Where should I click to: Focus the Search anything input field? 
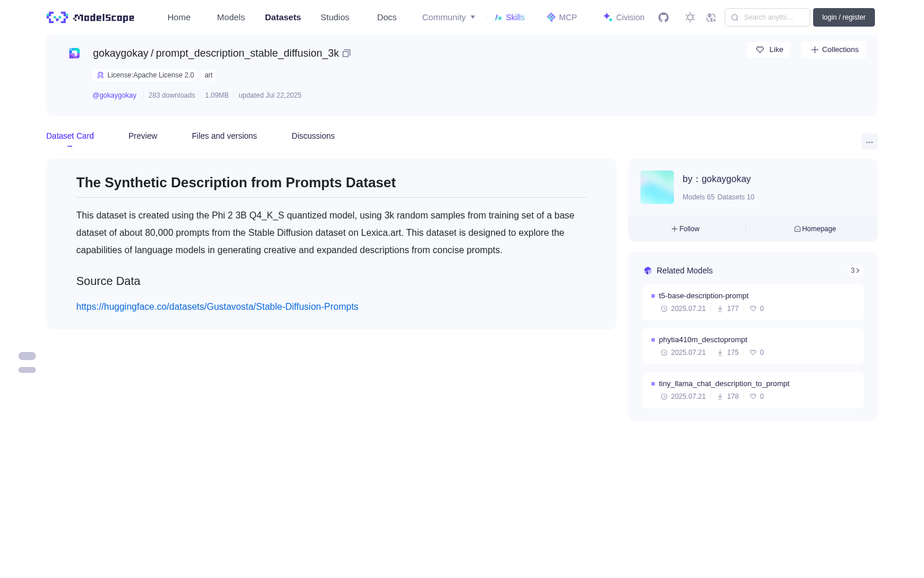click(x=767, y=17)
